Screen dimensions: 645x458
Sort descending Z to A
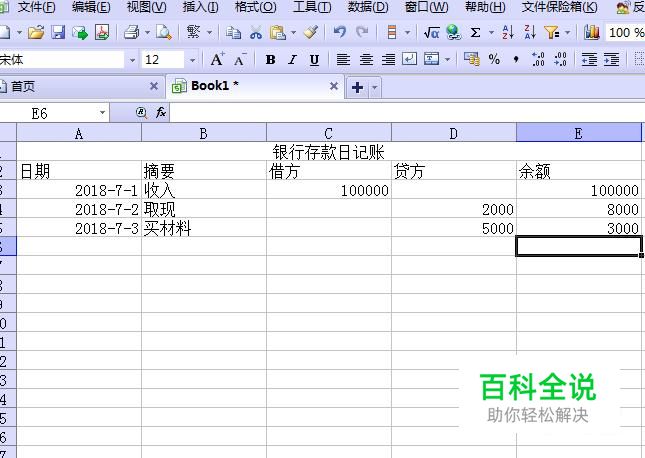click(530, 33)
